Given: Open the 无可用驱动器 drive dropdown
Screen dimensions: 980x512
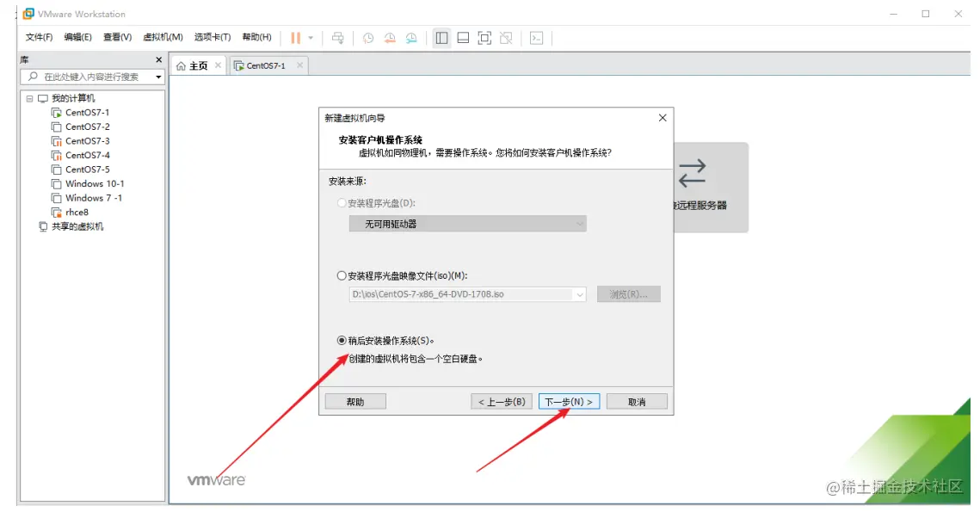Looking at the screenshot, I should tap(467, 224).
